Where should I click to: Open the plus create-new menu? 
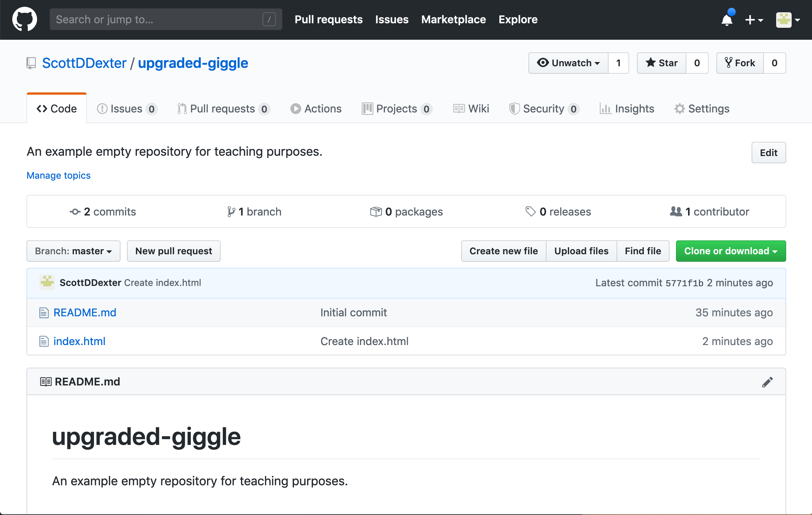(x=754, y=20)
